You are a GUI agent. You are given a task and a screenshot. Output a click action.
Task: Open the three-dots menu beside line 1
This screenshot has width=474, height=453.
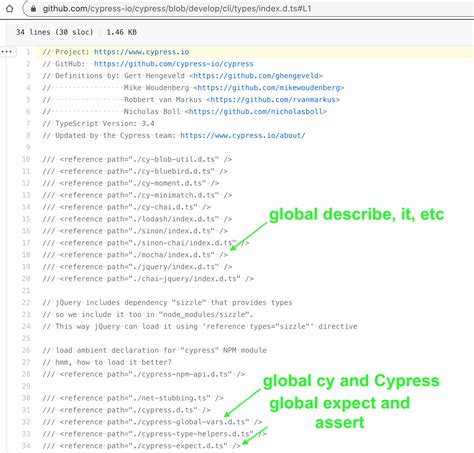pyautogui.click(x=7, y=52)
